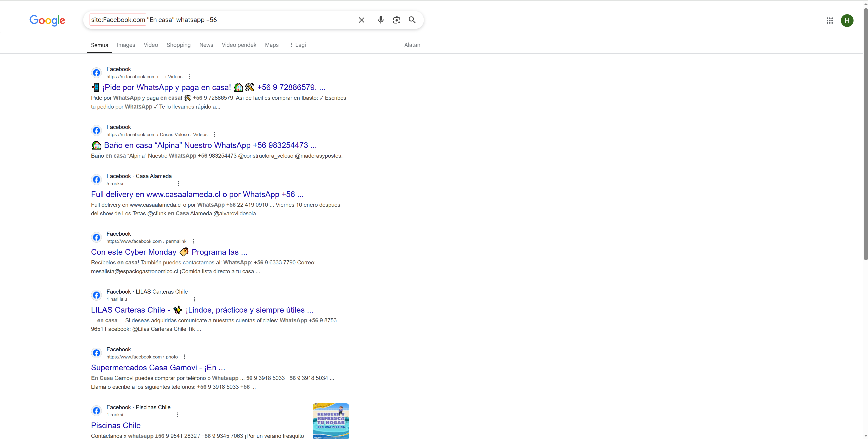Open options for Pide por WhatsApp result
Viewport: 868px width, 439px height.
[x=189, y=77]
